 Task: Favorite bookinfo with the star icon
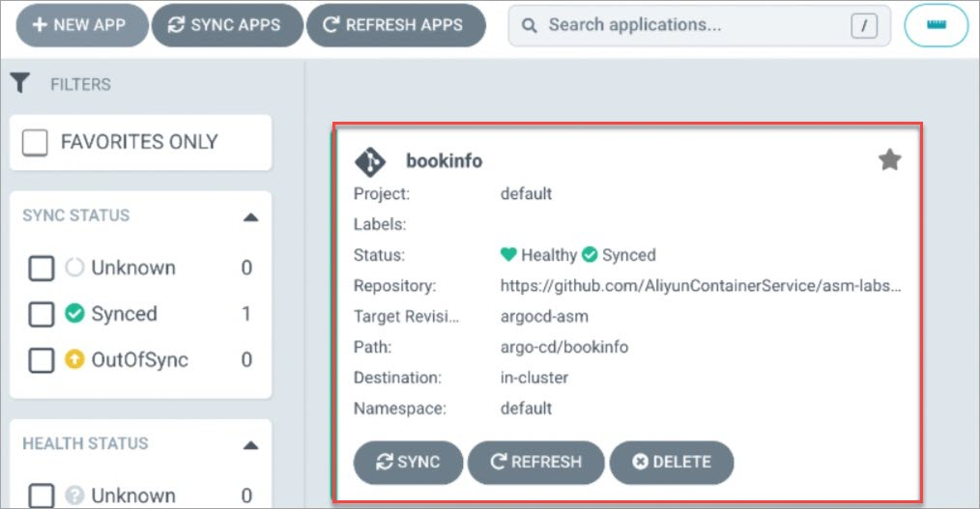[889, 160]
